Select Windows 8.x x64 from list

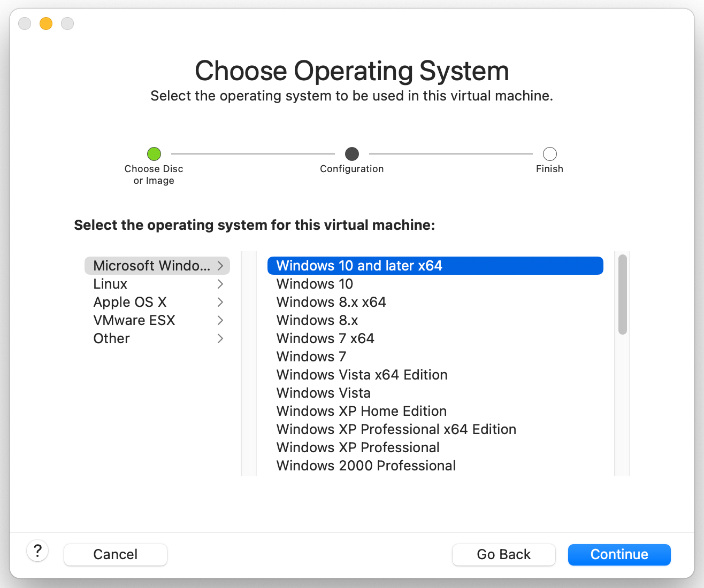(x=331, y=302)
